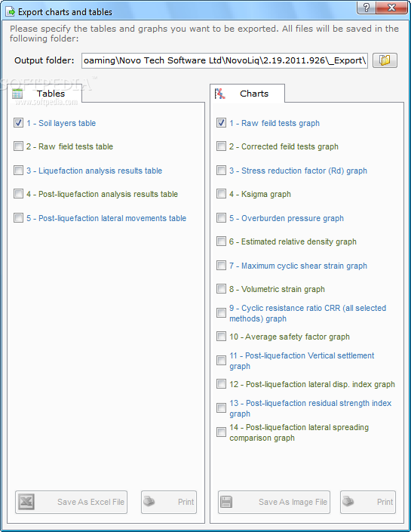The image size is (411, 532).
Task: Check Post-liquefaction residual strength index graph
Action: coord(221,407)
